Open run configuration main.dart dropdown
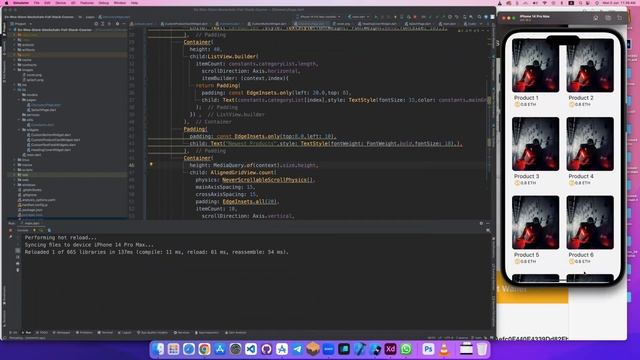Screen dimensions: 640x360 [x=358, y=17]
